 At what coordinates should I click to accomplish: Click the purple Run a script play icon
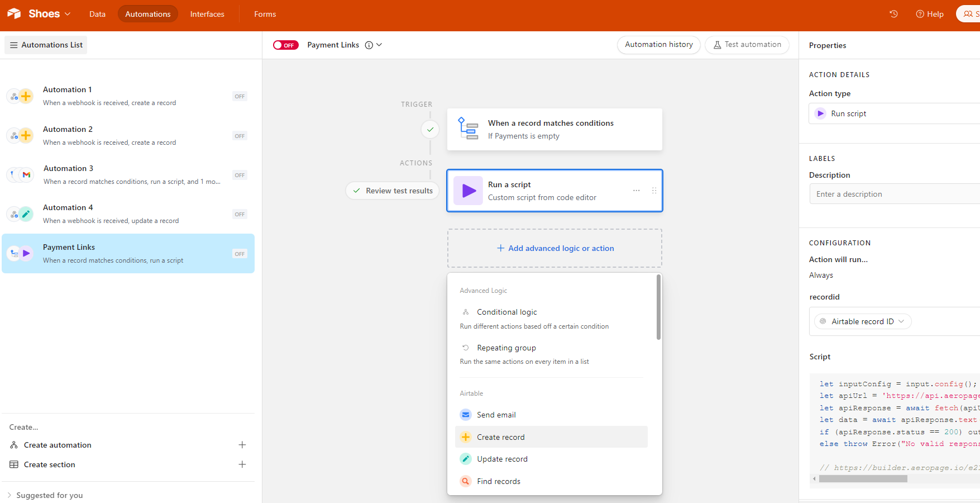coord(468,191)
